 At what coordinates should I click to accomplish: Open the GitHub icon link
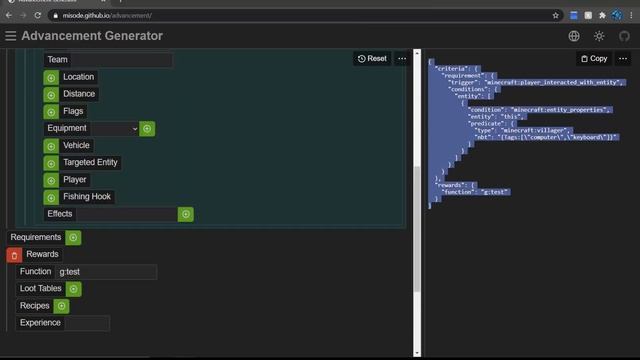(624, 36)
